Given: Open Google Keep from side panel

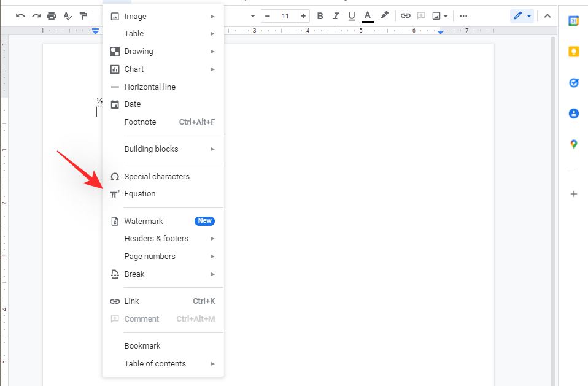Looking at the screenshot, I should (x=573, y=52).
